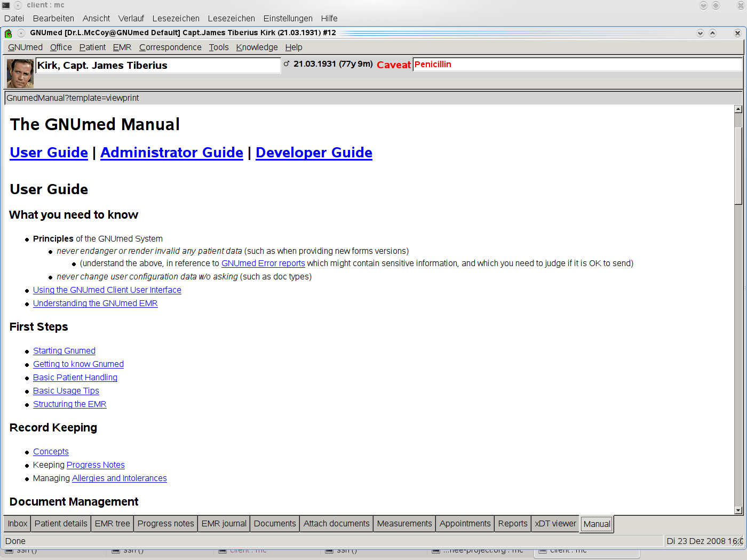
Task: Switch to the Patient details tab
Action: click(x=61, y=523)
